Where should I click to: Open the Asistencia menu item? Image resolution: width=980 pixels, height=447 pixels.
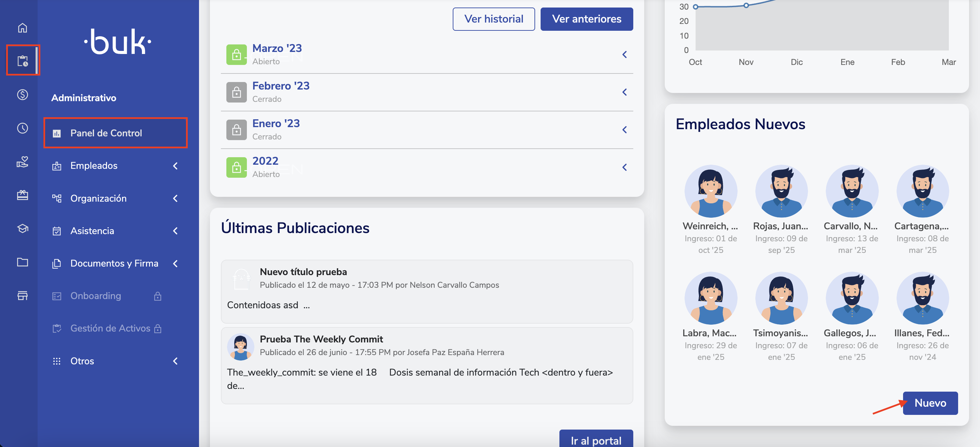point(92,231)
